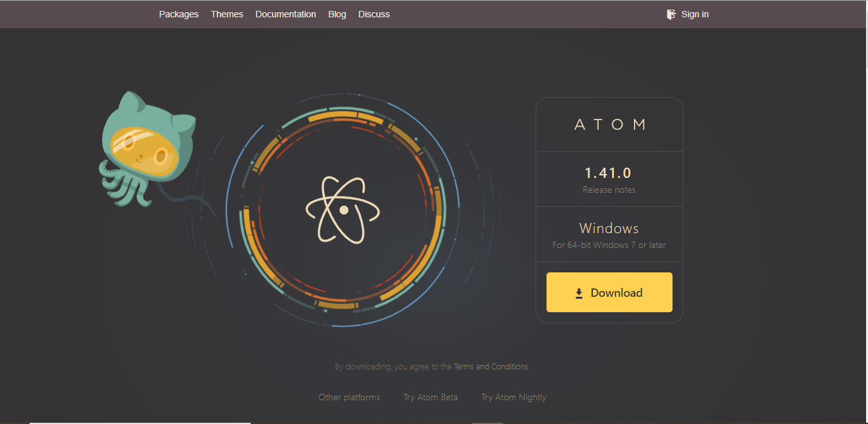Click the sign-in door icon
Viewport: 868px width, 424px height.
point(671,14)
